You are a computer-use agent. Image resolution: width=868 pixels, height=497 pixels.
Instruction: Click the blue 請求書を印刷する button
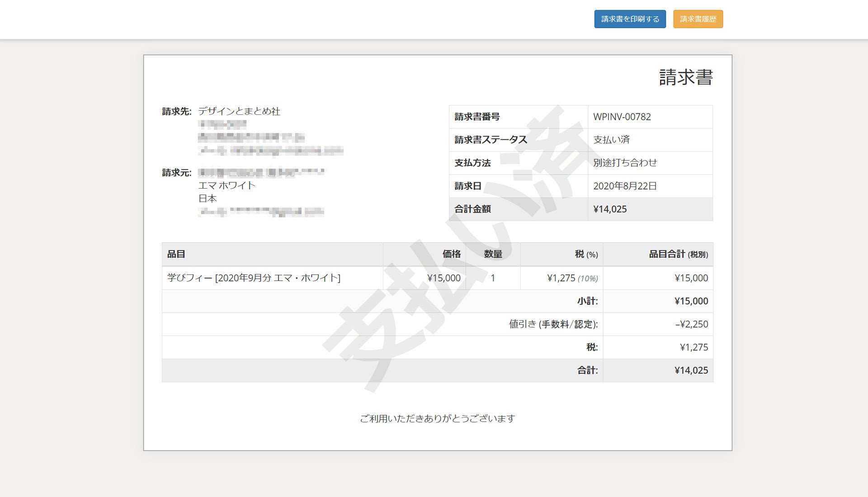pos(630,19)
